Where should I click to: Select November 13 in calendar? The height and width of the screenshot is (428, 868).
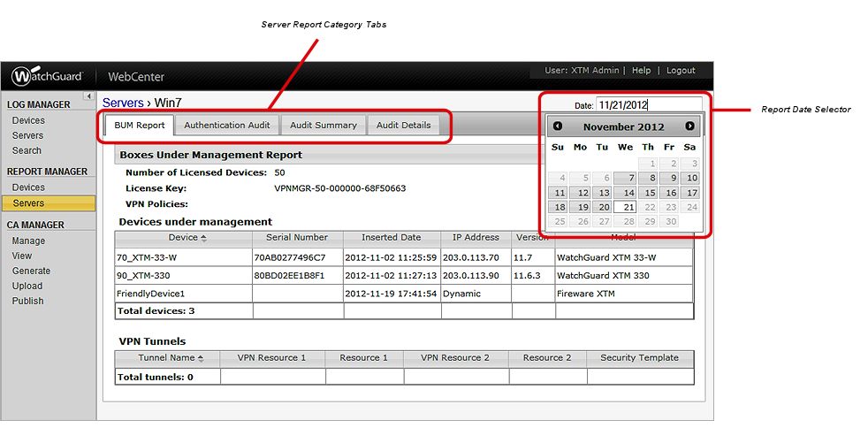pyautogui.click(x=602, y=193)
